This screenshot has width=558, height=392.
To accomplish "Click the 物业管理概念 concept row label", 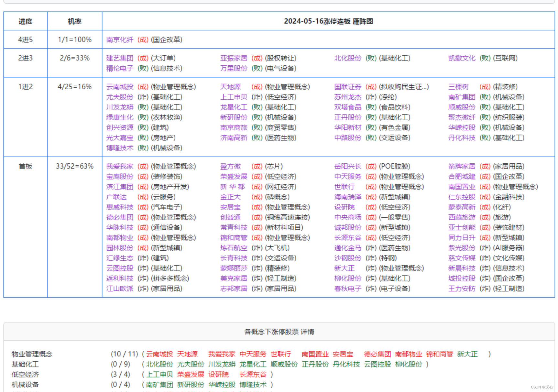I will pos(32,354).
